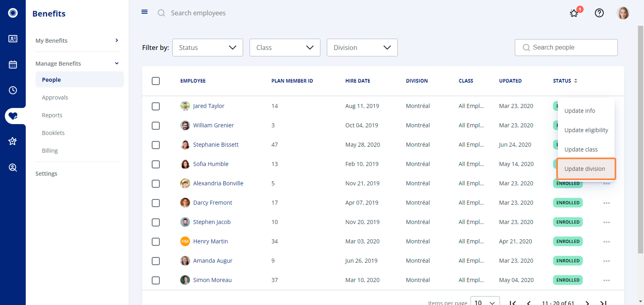Viewport: 644px width, 305px height.
Task: Check the box for Sofia Humble
Action: (156, 164)
